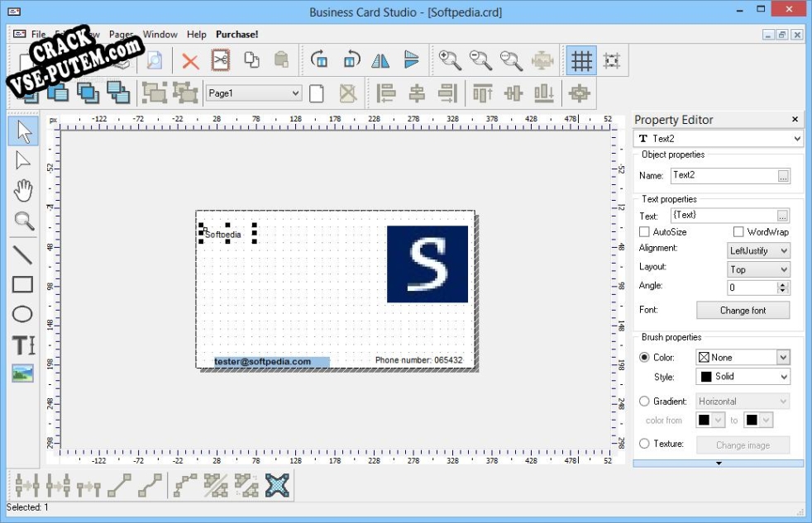Enable the WordWrap checkbox
The height and width of the screenshot is (523, 812).
coord(738,231)
